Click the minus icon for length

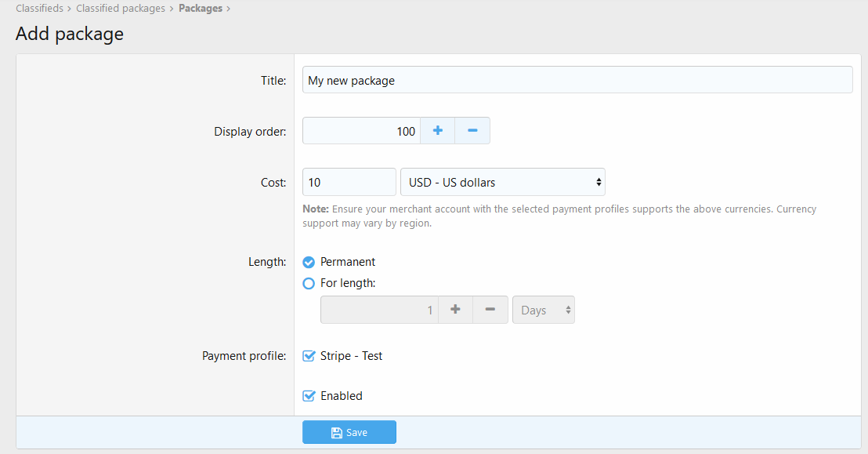coord(490,310)
